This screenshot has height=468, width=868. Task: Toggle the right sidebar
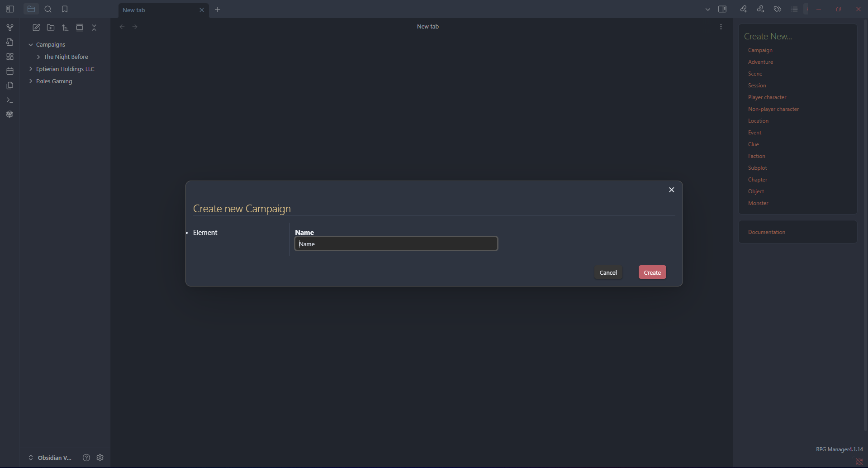click(x=722, y=9)
